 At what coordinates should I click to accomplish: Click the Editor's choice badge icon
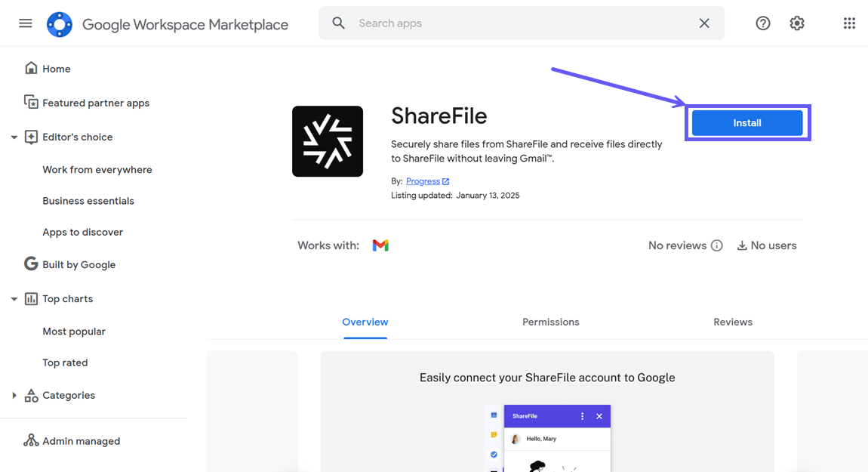point(31,137)
